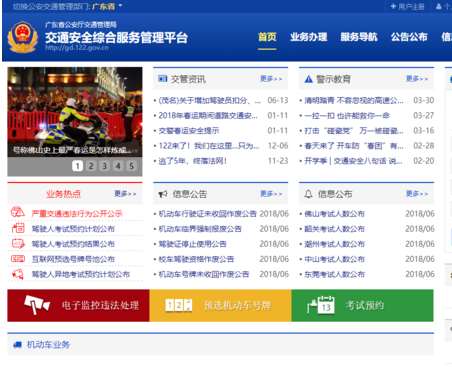Select slide 3 in carousel pager

(x=104, y=166)
